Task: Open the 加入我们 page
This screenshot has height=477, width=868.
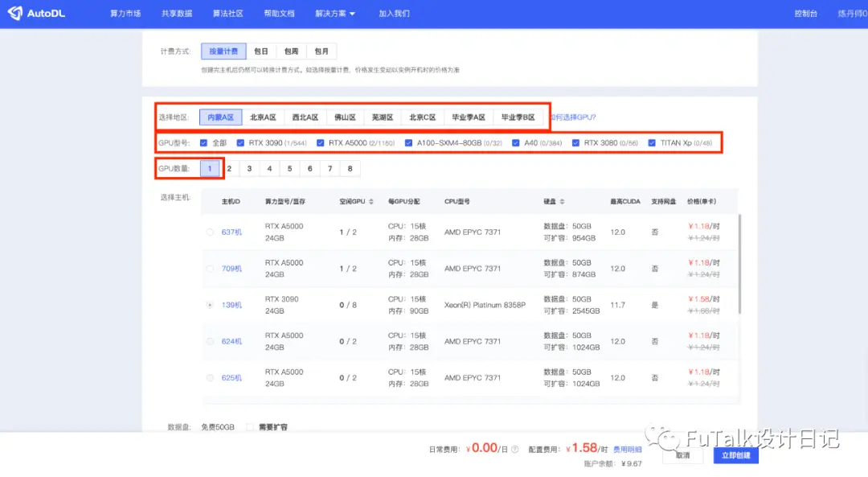Action: tap(394, 14)
